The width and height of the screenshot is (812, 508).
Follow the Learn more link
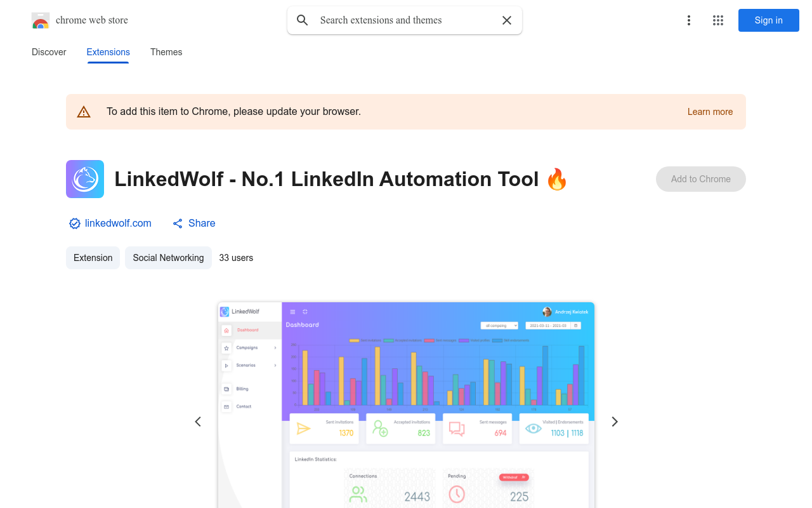(x=710, y=112)
